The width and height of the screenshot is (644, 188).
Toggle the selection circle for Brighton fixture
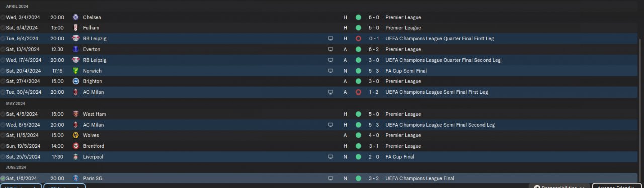pos(3,81)
